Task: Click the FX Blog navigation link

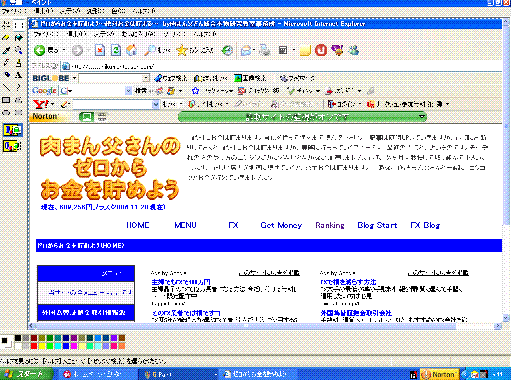Action: pos(425,225)
